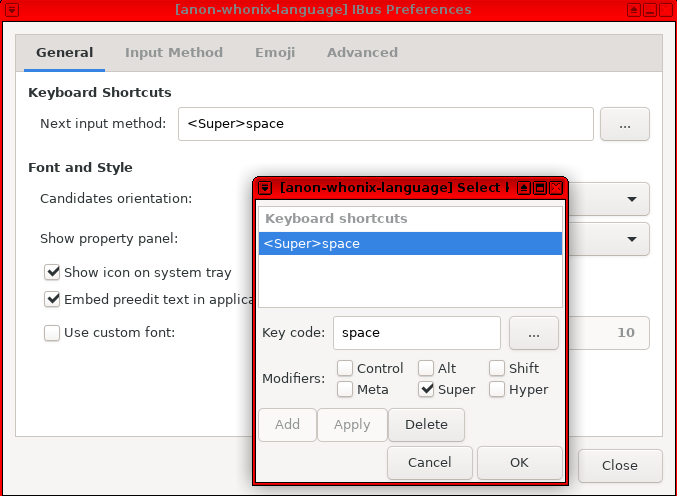Viewport: 677px width, 496px height.
Task: Shade the IBus Preferences window
Action: (634, 10)
